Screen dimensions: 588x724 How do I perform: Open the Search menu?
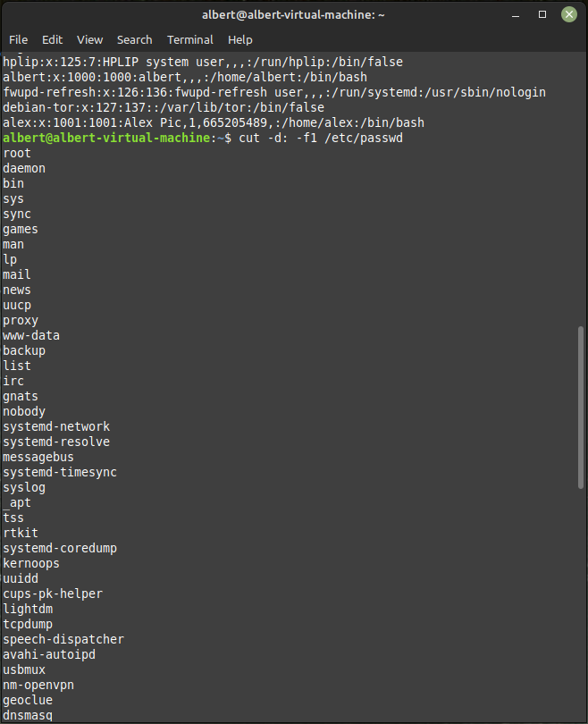[x=134, y=40]
